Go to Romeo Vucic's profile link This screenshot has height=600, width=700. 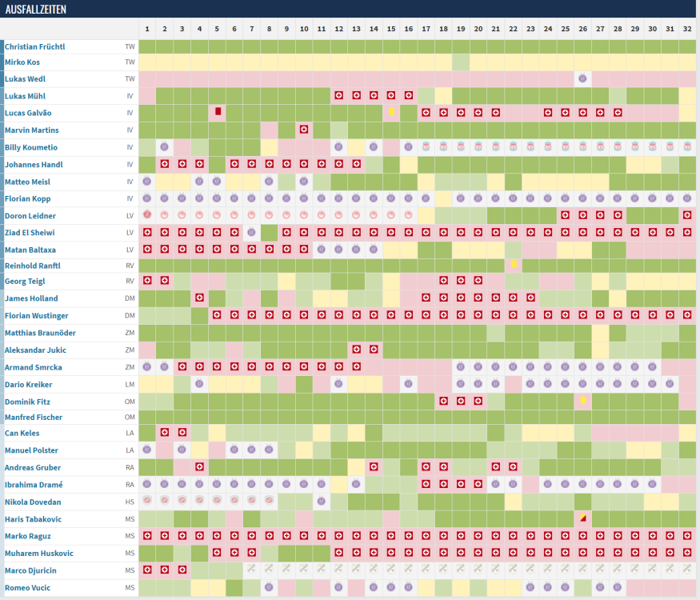click(x=27, y=587)
